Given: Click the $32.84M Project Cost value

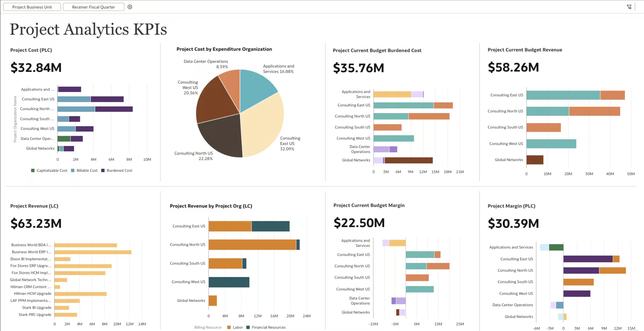Looking at the screenshot, I should [36, 68].
